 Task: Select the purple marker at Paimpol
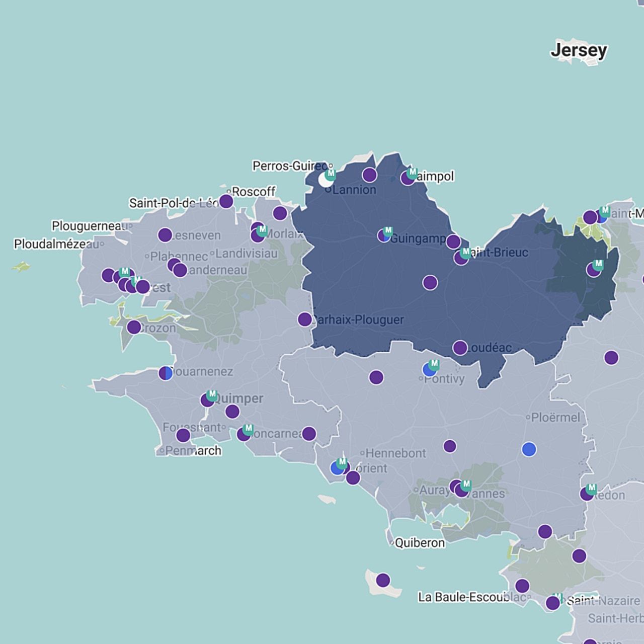(408, 178)
